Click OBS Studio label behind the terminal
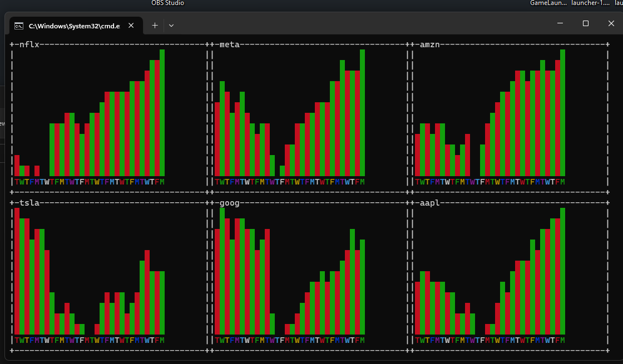Viewport: 623px width, 364px height. pos(167,3)
